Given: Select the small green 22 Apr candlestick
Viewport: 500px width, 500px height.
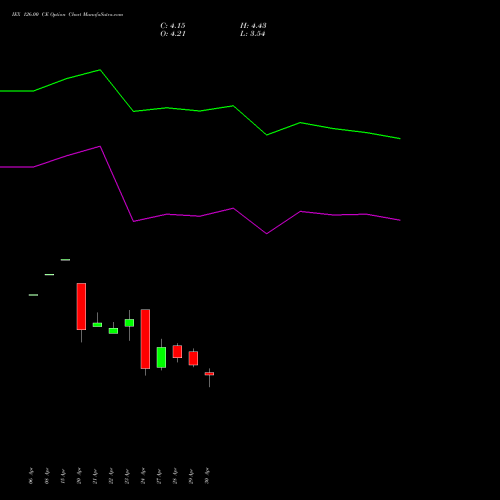Looking at the screenshot, I should tap(113, 331).
